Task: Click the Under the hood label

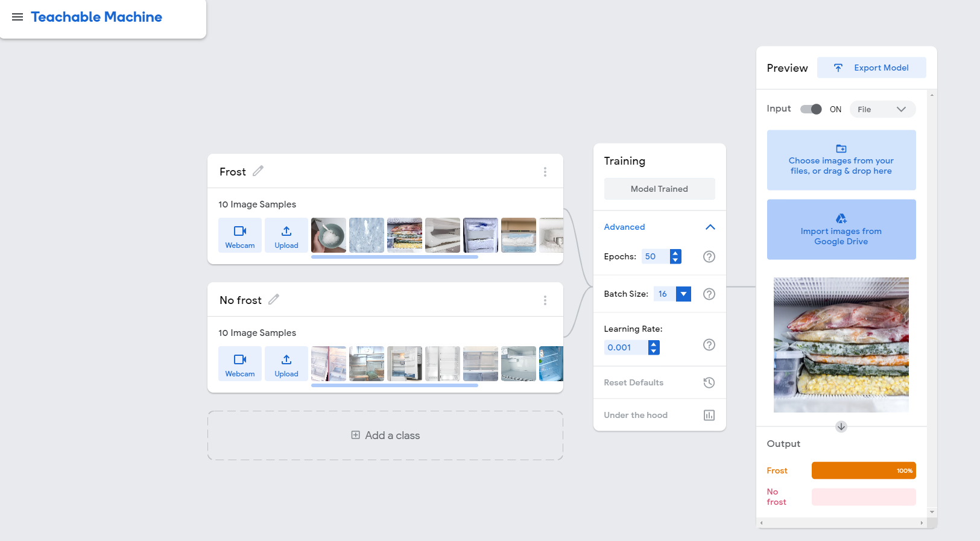Action: 636,415
